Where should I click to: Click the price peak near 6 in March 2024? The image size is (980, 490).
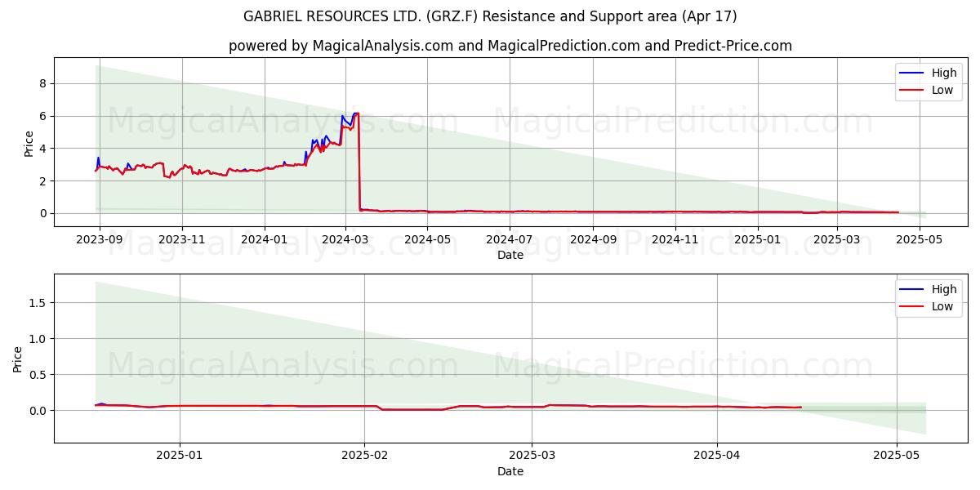(x=355, y=114)
